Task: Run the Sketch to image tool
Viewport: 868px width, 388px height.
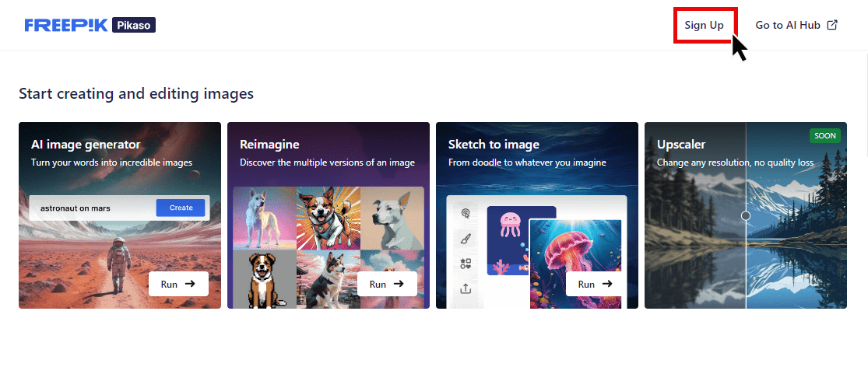Action: 596,284
